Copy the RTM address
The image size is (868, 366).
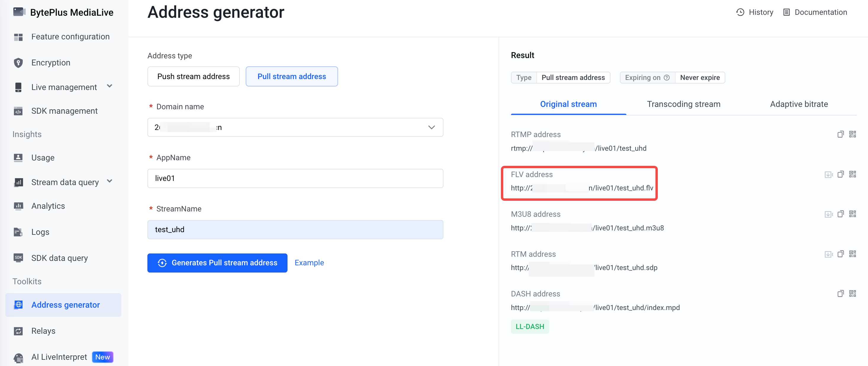[x=840, y=254]
